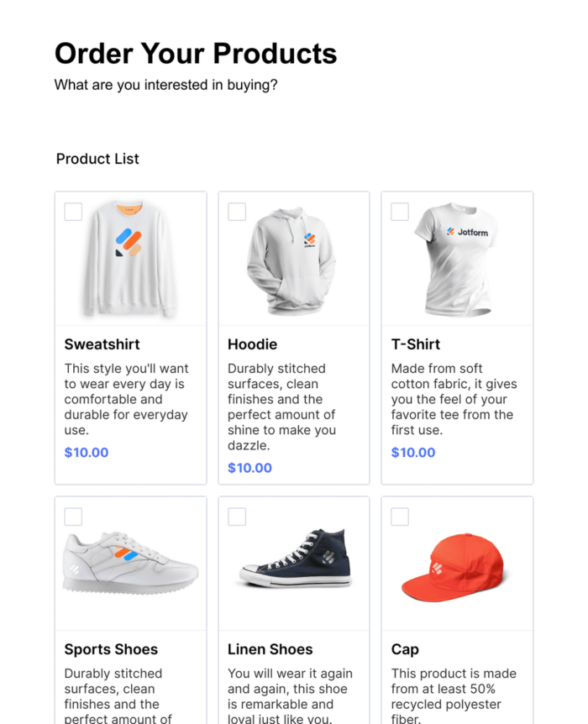588x724 pixels.
Task: Tick the T-Shirt product checkbox
Action: click(x=400, y=212)
